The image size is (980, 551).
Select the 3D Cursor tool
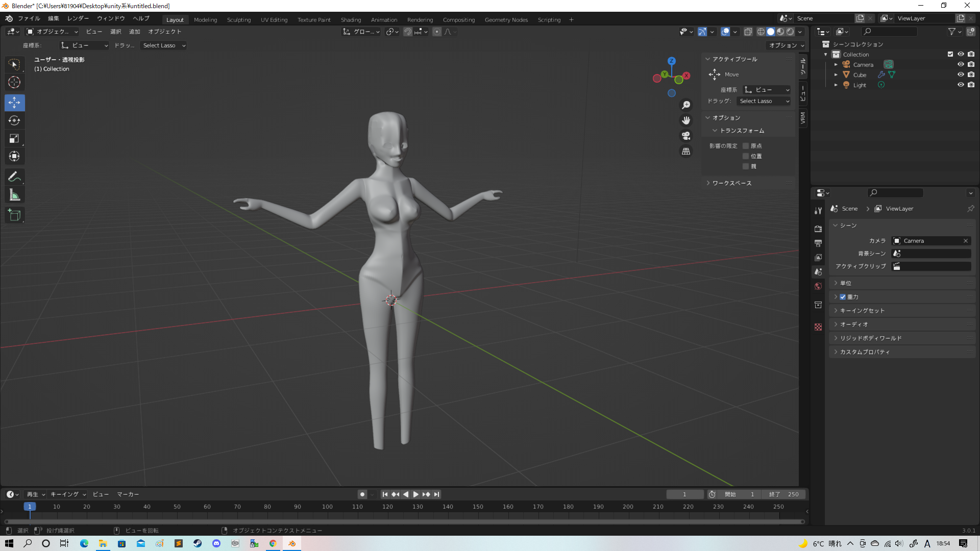pos(14,82)
